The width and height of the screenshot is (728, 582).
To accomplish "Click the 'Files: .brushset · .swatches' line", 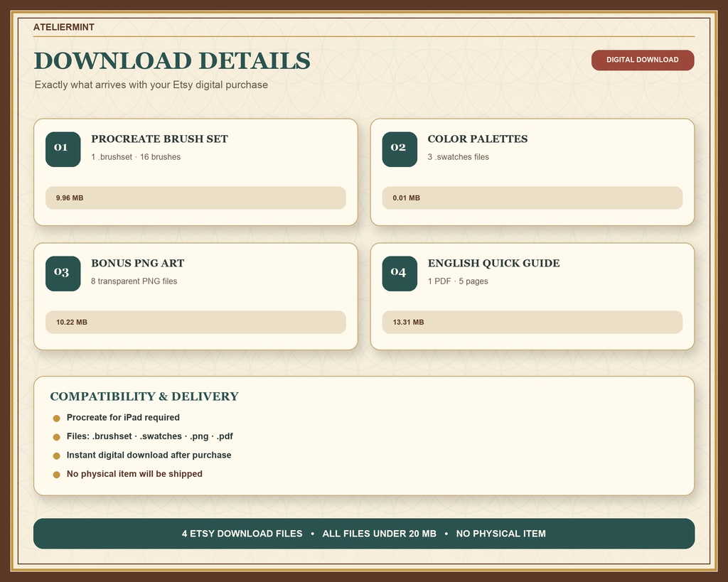I will pyautogui.click(x=149, y=436).
